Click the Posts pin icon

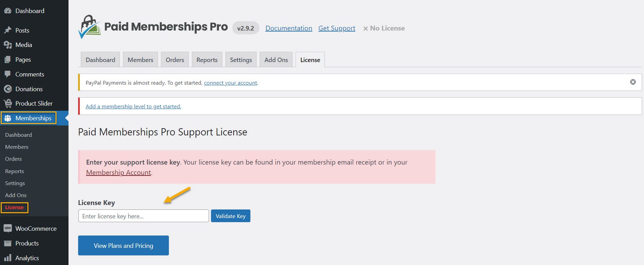click(x=8, y=30)
